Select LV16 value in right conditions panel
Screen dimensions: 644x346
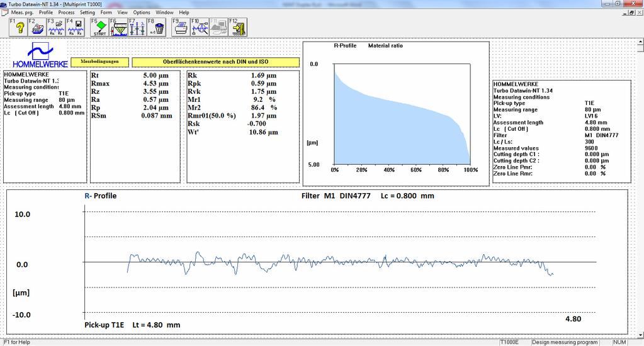pos(591,116)
